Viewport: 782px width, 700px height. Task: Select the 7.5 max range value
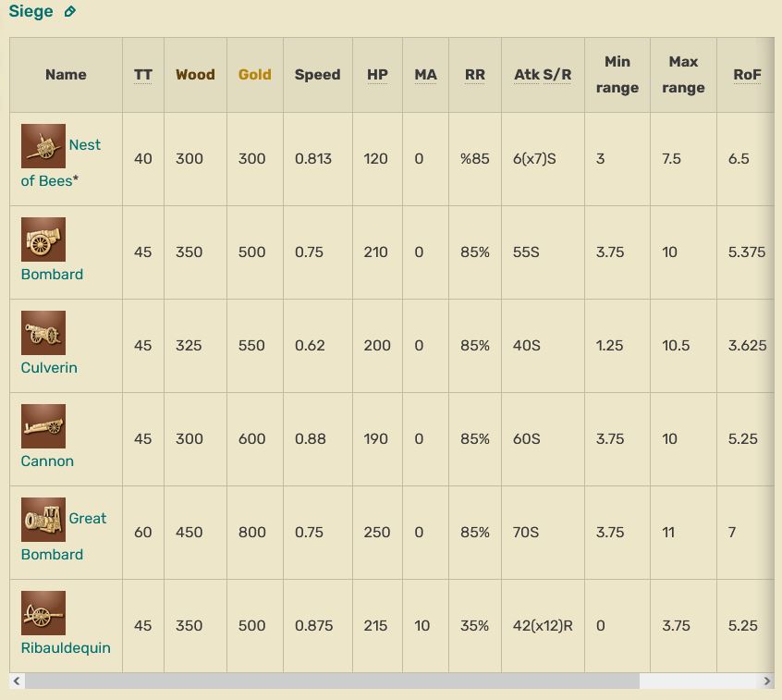coord(671,159)
